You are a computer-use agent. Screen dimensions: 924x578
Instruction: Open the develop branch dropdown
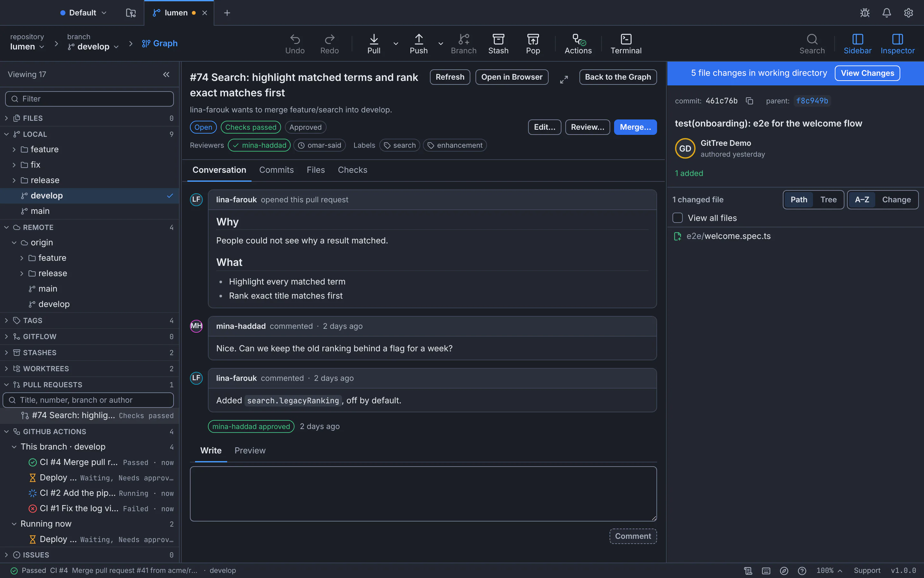coord(93,47)
